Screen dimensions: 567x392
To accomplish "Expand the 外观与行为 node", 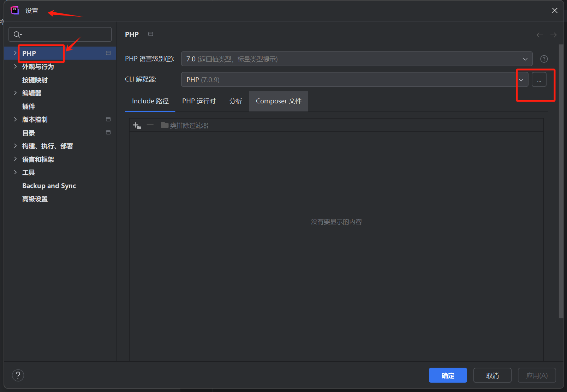I will (x=15, y=66).
